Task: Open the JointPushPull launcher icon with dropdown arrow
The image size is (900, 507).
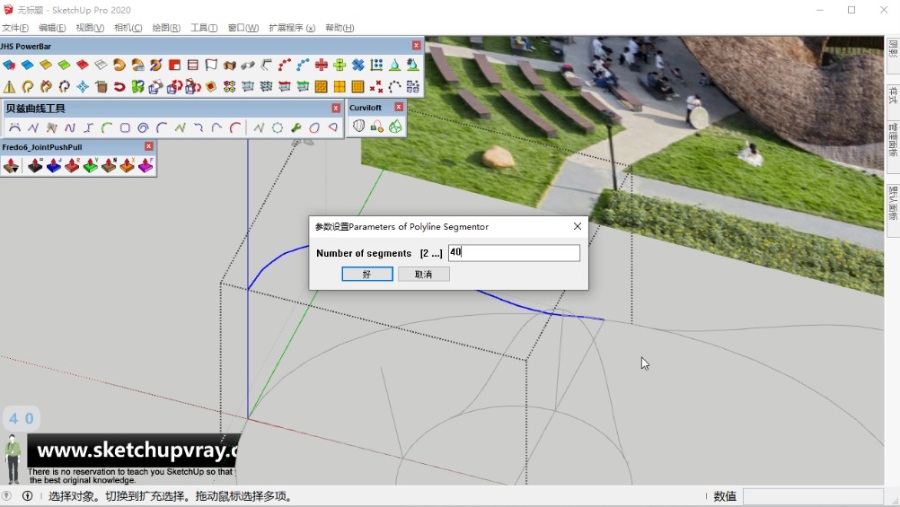Action: coord(11,166)
